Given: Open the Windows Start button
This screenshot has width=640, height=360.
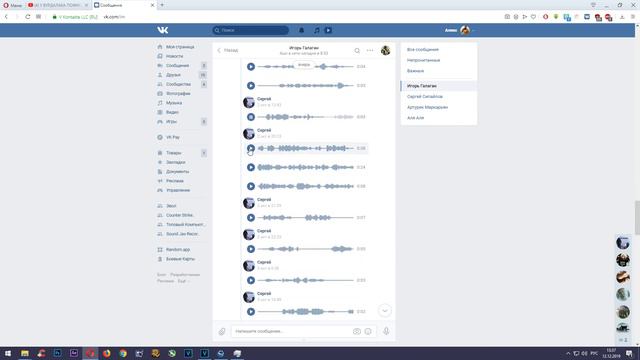Looking at the screenshot, I should (8, 353).
